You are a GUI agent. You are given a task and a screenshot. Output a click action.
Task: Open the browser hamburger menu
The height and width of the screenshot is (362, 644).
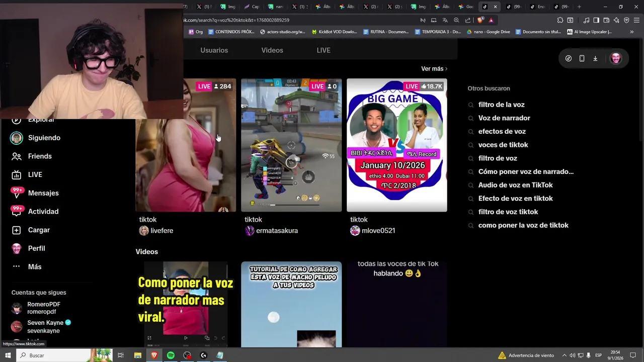[x=636, y=20]
